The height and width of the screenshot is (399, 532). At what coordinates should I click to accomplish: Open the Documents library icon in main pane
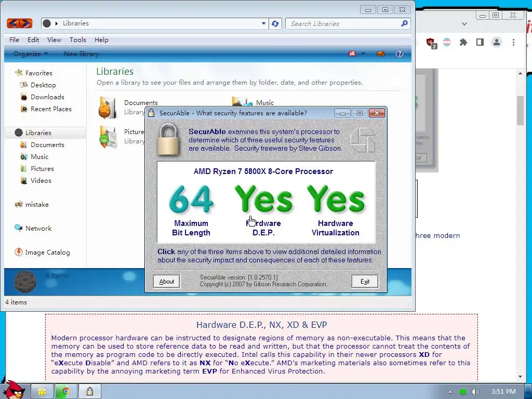coord(107,108)
